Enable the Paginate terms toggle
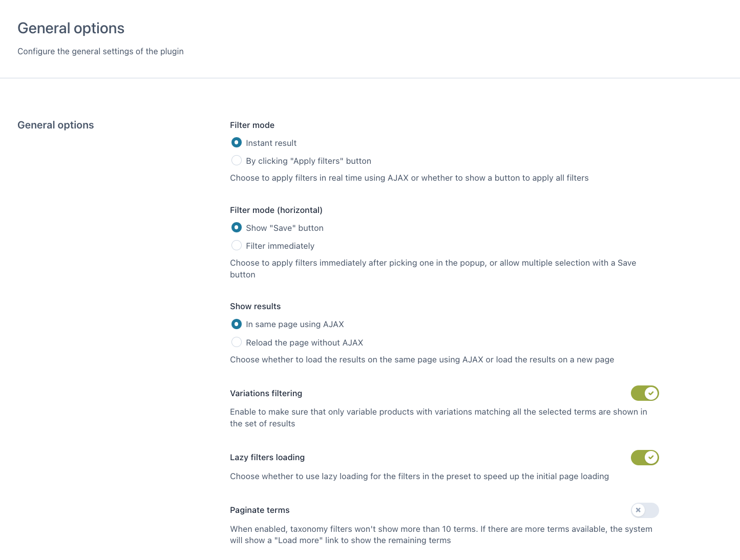 tap(644, 510)
